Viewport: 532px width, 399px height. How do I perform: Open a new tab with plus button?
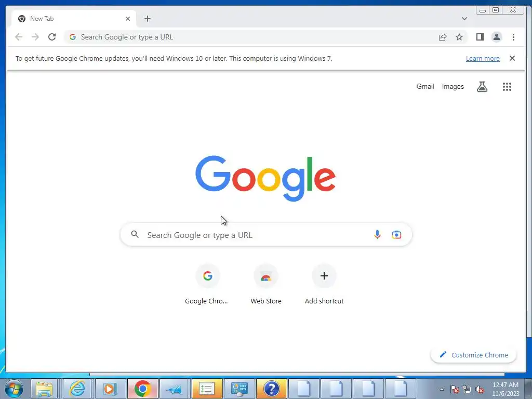point(147,19)
